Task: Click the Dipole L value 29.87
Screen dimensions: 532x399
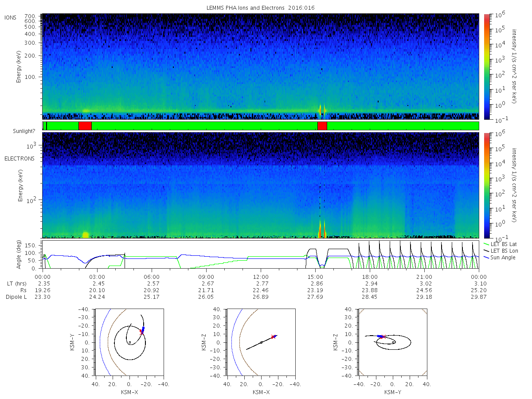Action: tap(479, 297)
